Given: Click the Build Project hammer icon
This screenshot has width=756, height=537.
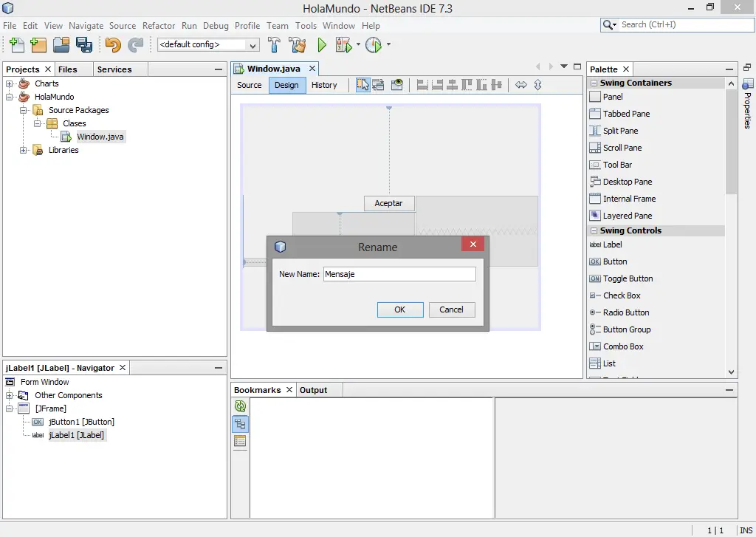Looking at the screenshot, I should tap(274, 44).
